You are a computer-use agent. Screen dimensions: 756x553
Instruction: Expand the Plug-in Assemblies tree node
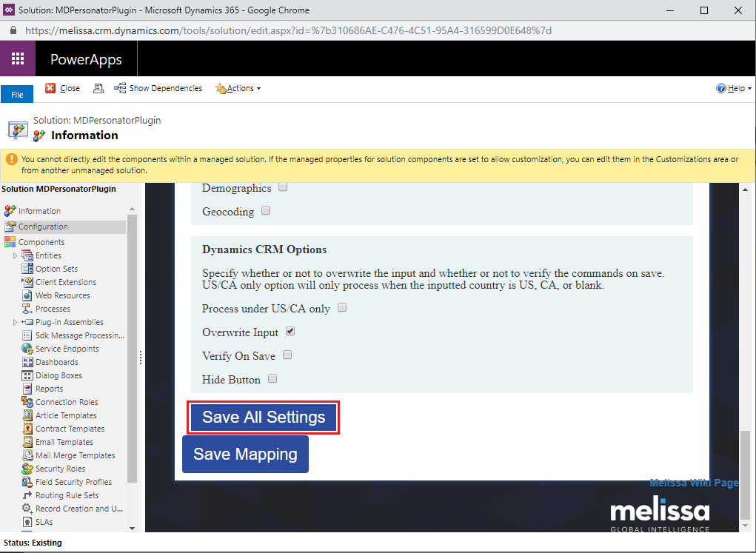click(x=15, y=322)
